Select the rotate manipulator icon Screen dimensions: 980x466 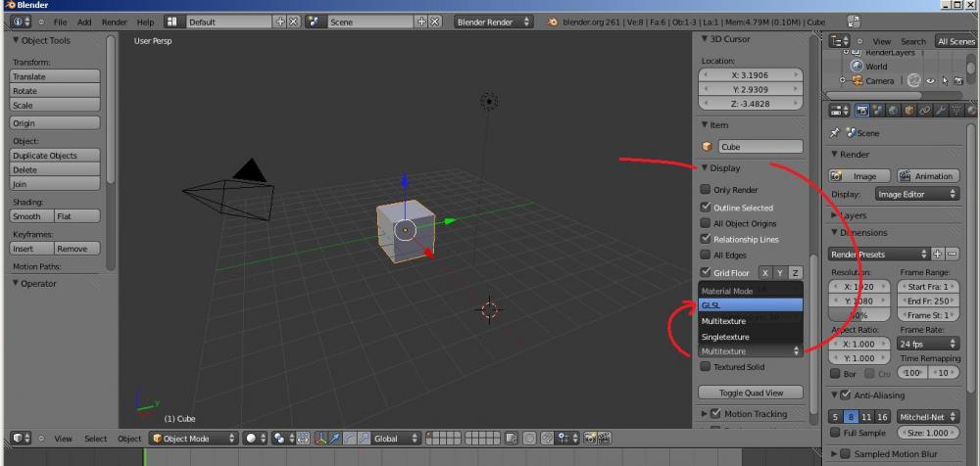(350, 439)
